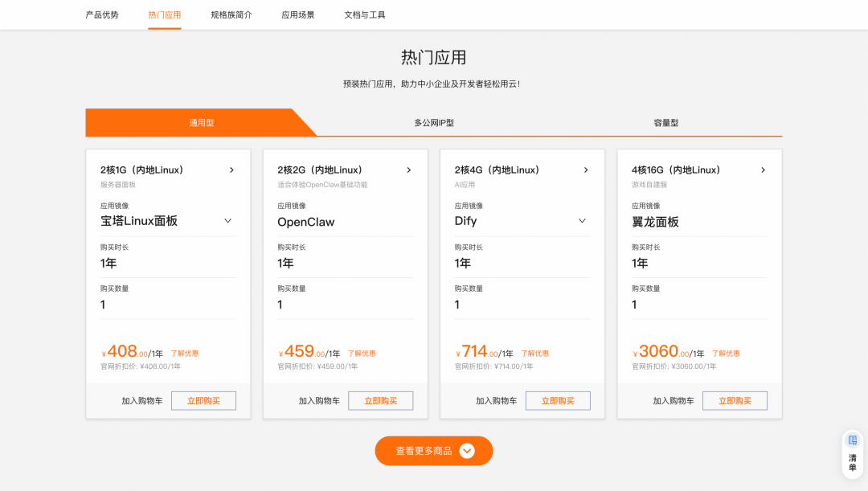Click the 翼龙面板 image name
The width and height of the screenshot is (868, 491).
pyautogui.click(x=656, y=222)
